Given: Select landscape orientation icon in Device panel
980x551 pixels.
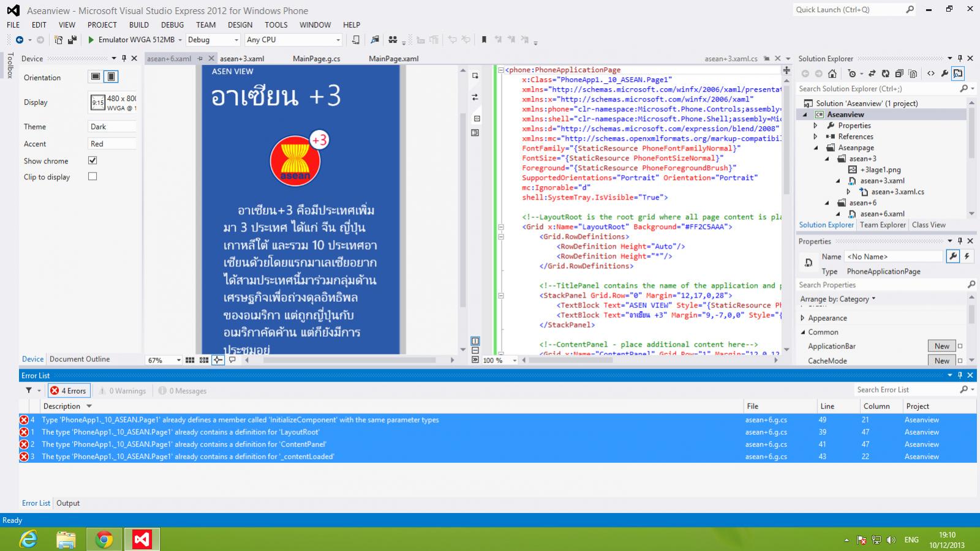Looking at the screenshot, I should point(96,77).
